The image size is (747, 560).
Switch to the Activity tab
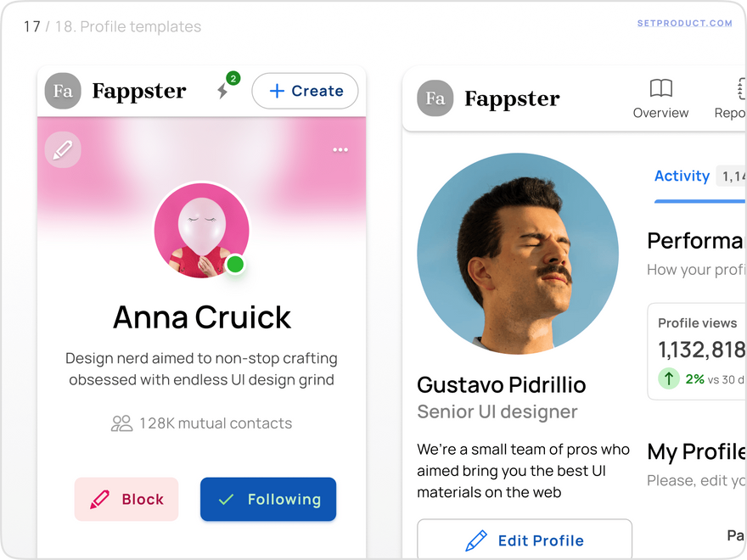(x=682, y=176)
